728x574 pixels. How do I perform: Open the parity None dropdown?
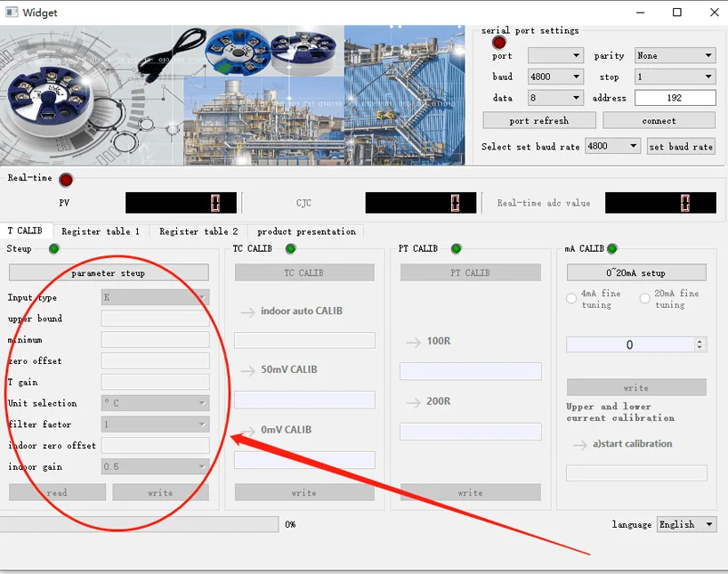coord(675,56)
